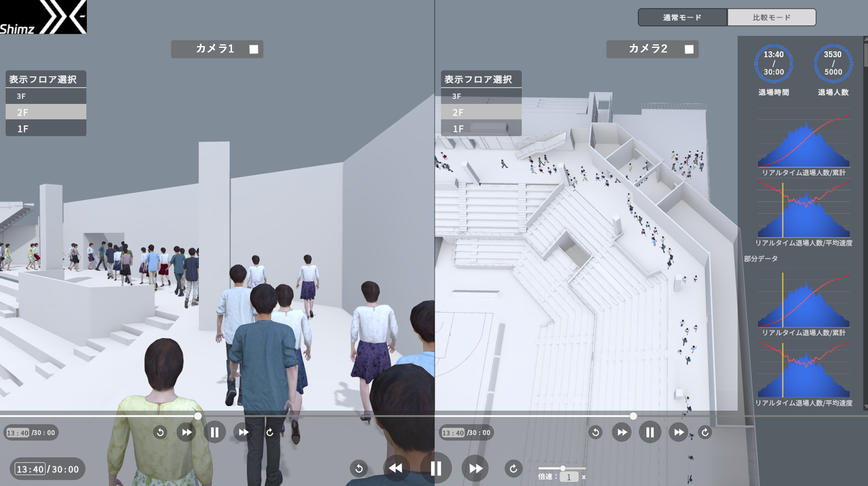Click Camera 2's counter-clockwise reset icon

click(x=595, y=432)
